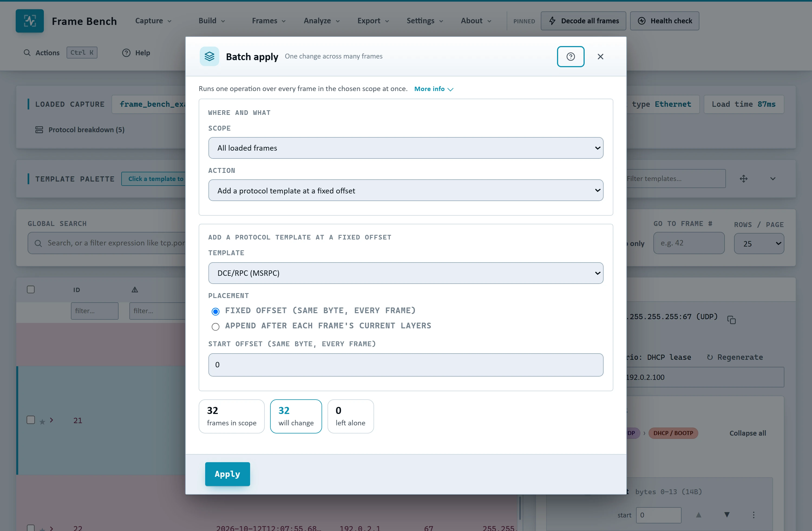This screenshot has width=812, height=531.
Task: Run Decode all frames pinned action
Action: (x=583, y=21)
